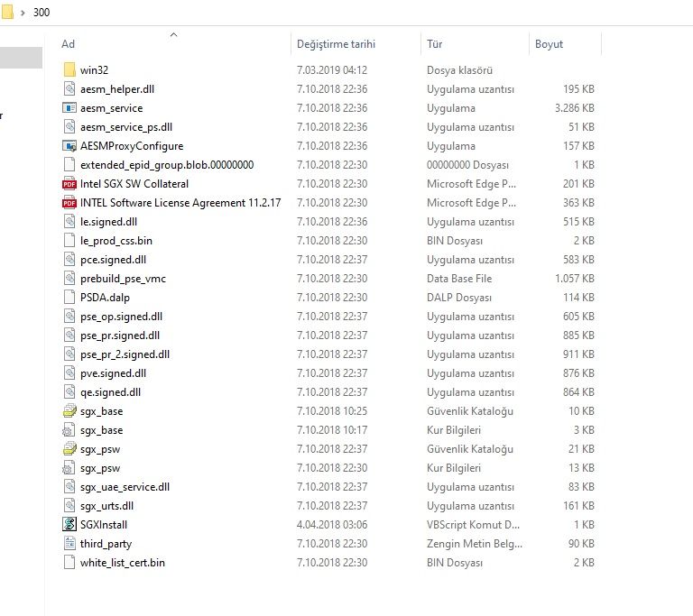Click the pse_pr.signed.dll file icon
Viewport: 693px width, 616px height.
pos(69,336)
